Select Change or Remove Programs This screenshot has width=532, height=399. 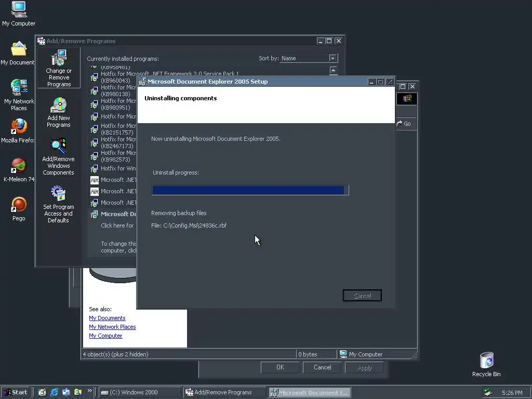tap(59, 68)
